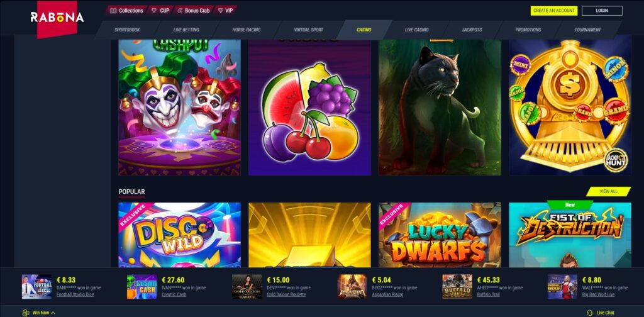Switch to Sportsbook tab

[x=127, y=30]
